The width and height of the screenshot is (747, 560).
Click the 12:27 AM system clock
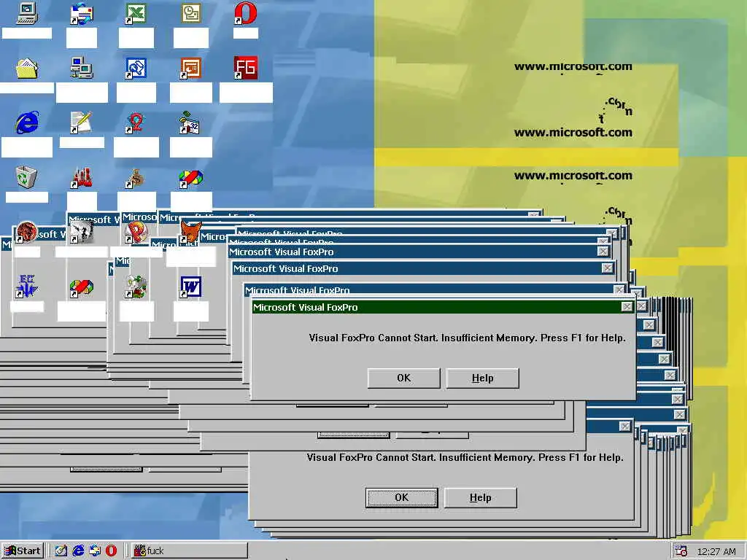(716, 551)
